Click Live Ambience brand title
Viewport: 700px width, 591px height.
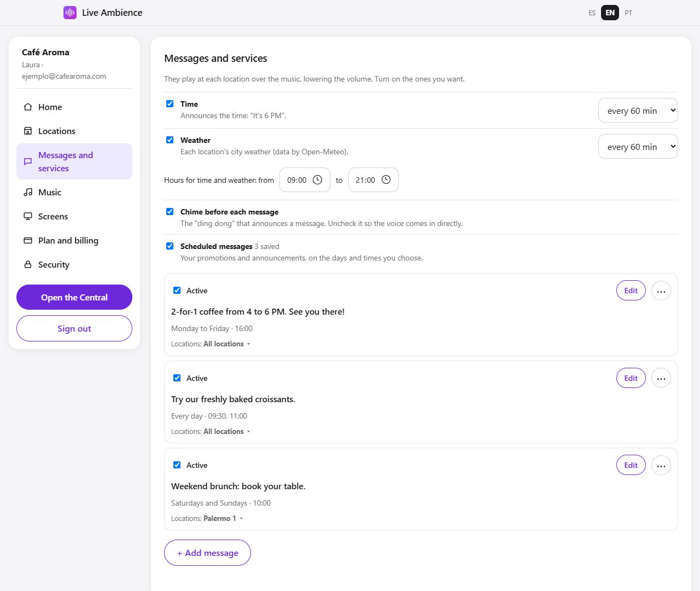click(x=112, y=13)
